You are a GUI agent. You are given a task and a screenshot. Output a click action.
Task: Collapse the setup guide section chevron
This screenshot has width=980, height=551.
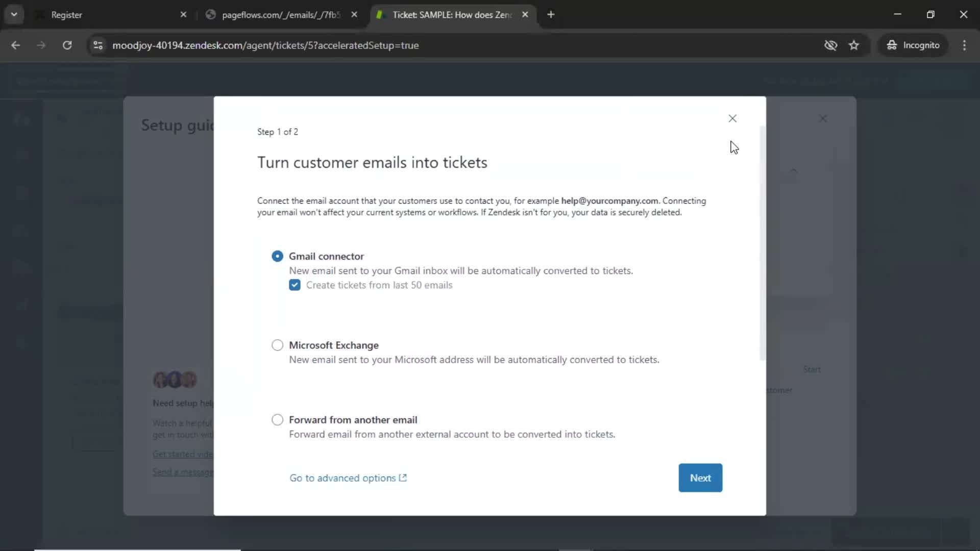pyautogui.click(x=794, y=170)
